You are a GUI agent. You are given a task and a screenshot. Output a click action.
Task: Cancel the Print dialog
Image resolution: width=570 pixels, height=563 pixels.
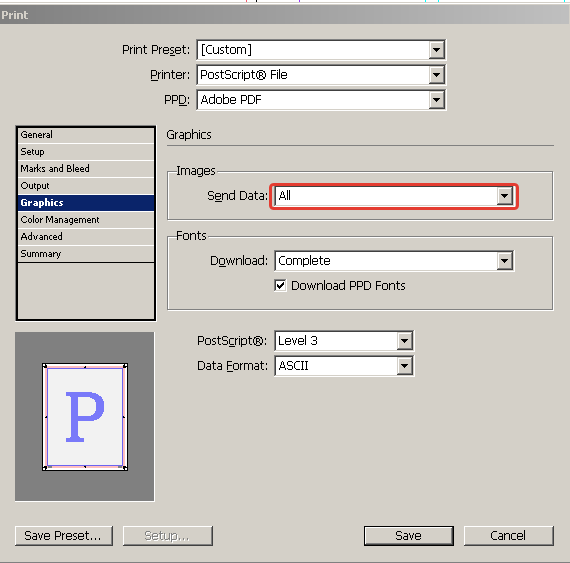(509, 536)
